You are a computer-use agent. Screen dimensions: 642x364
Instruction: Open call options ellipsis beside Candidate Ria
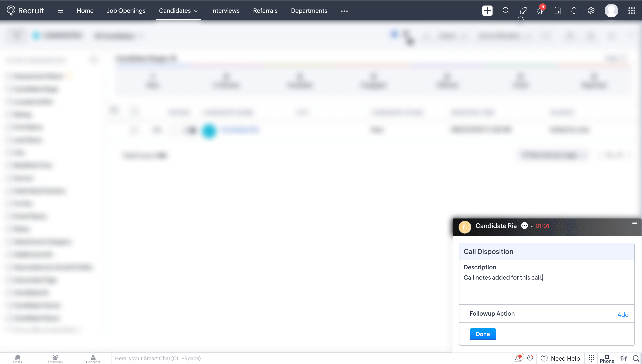pos(524,225)
